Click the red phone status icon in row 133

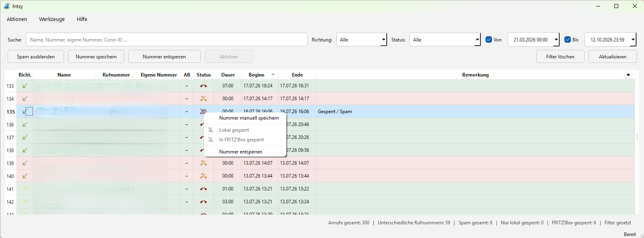click(x=204, y=86)
